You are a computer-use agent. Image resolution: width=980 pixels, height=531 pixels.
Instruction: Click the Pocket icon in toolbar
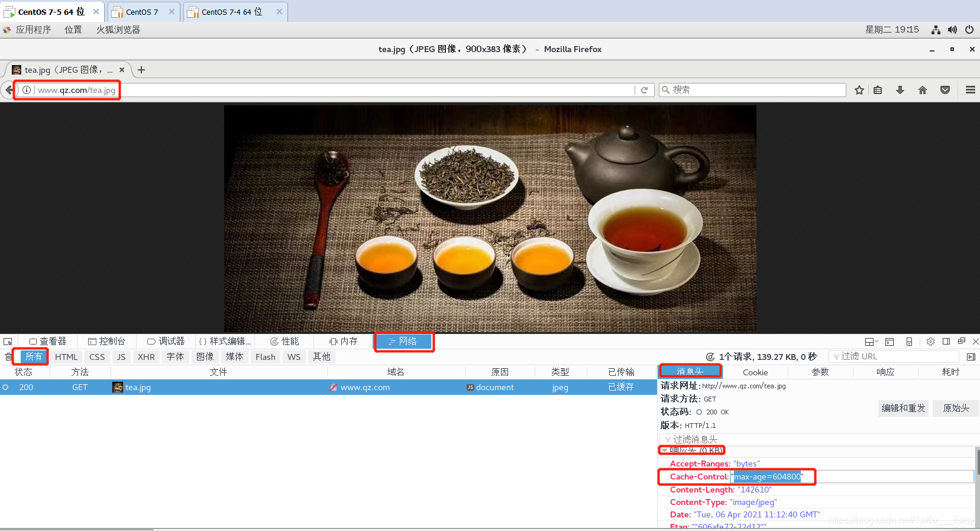point(945,90)
